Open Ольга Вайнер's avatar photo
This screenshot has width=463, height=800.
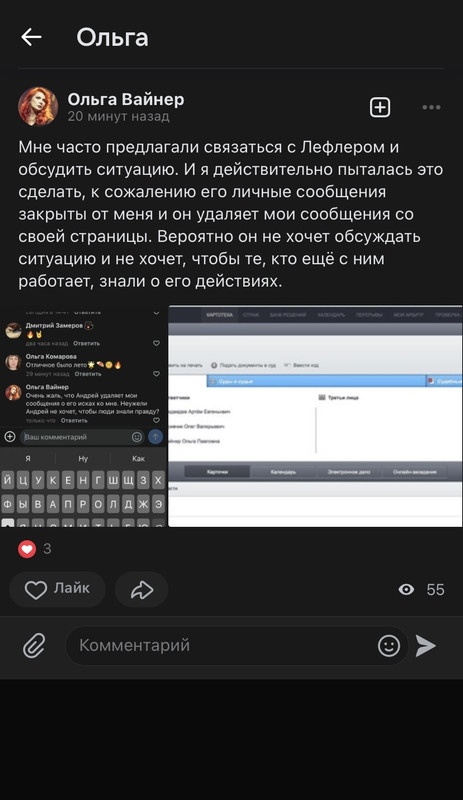click(x=38, y=106)
